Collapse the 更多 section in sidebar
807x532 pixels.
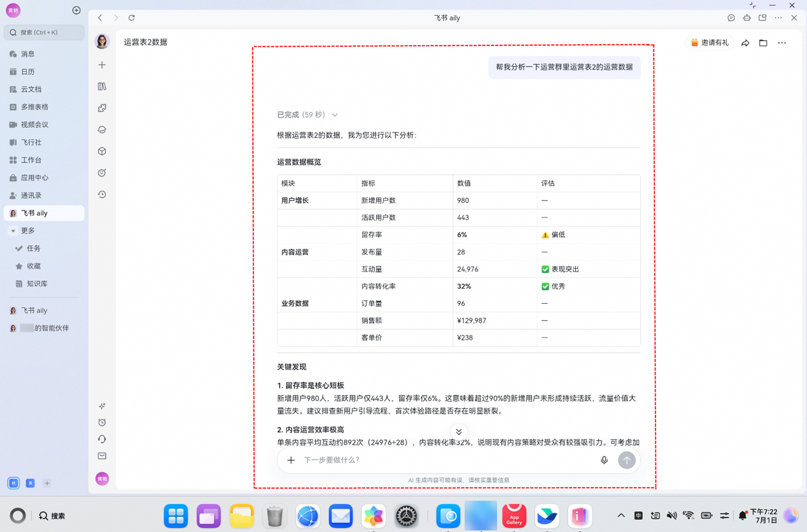(13, 231)
